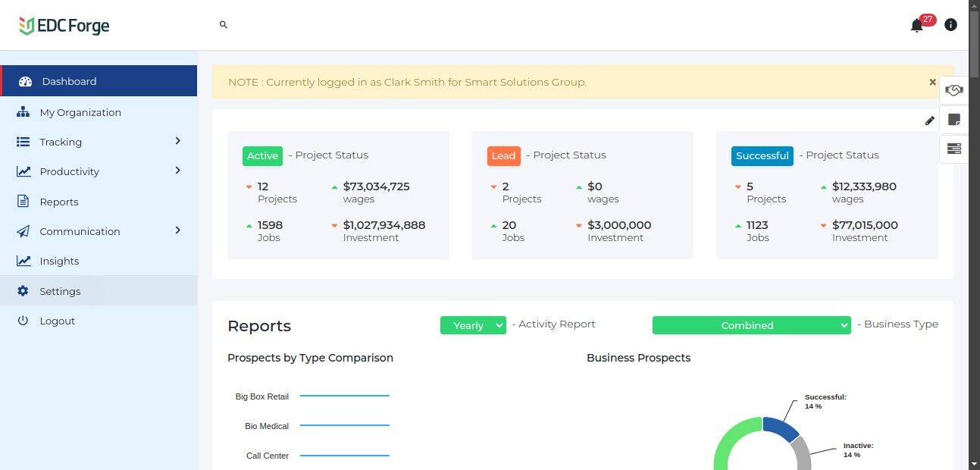The image size is (980, 470).
Task: Click the server stack side icon
Action: [954, 149]
